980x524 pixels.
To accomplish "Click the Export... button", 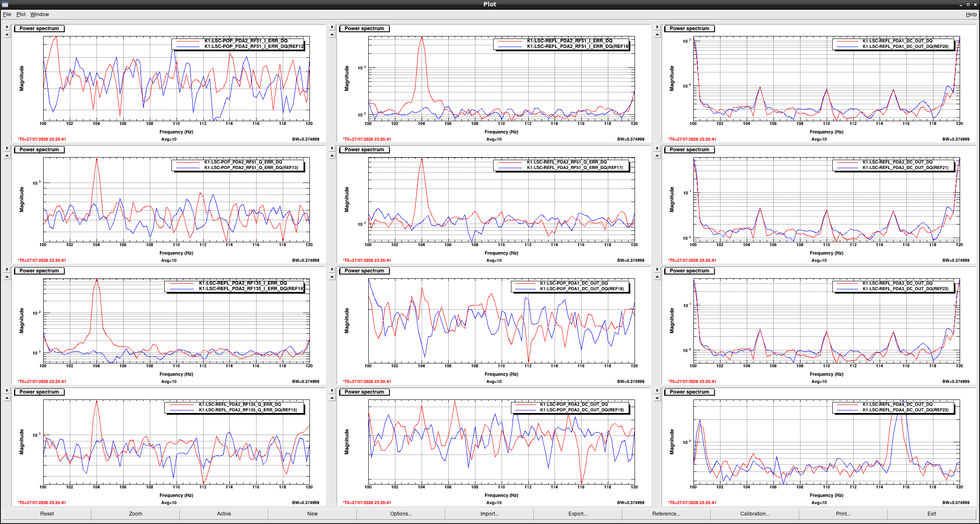I will click(578, 514).
